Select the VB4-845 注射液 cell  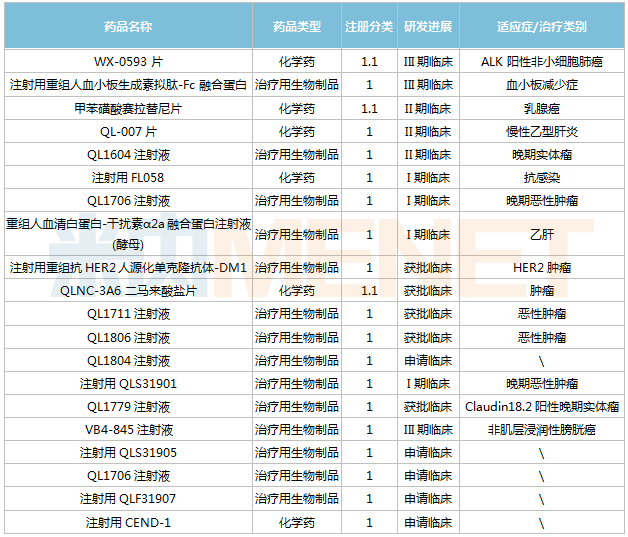pyautogui.click(x=128, y=429)
